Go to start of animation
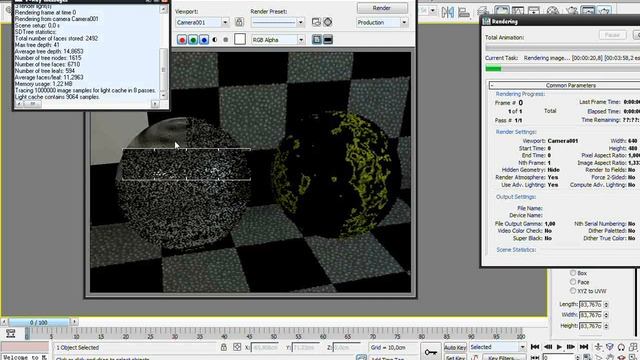The height and width of the screenshot is (360, 640). pyautogui.click(x=535, y=347)
